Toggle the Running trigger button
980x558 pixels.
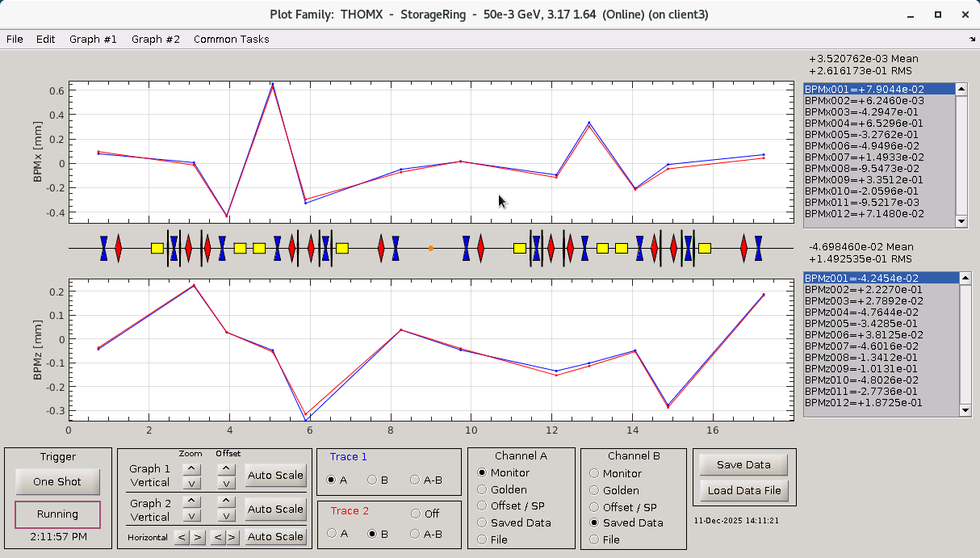(x=57, y=514)
